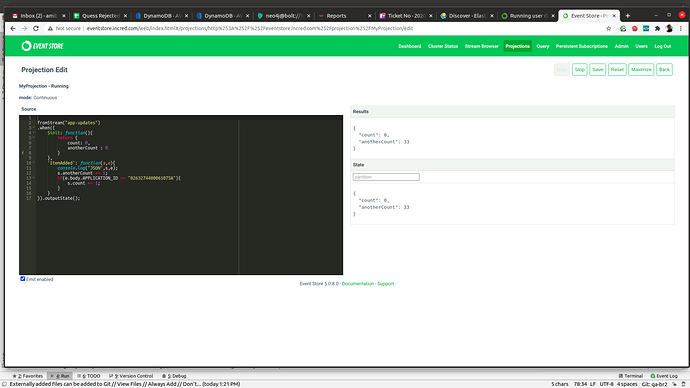
Task: Open the Chrome three-dot menu
Action: (681, 28)
